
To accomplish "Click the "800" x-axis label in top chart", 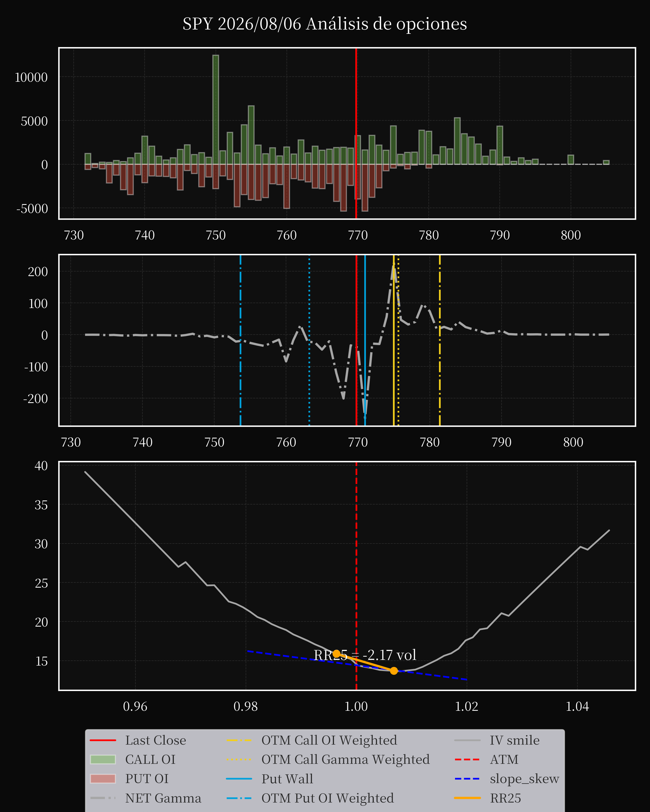I will pos(571,235).
